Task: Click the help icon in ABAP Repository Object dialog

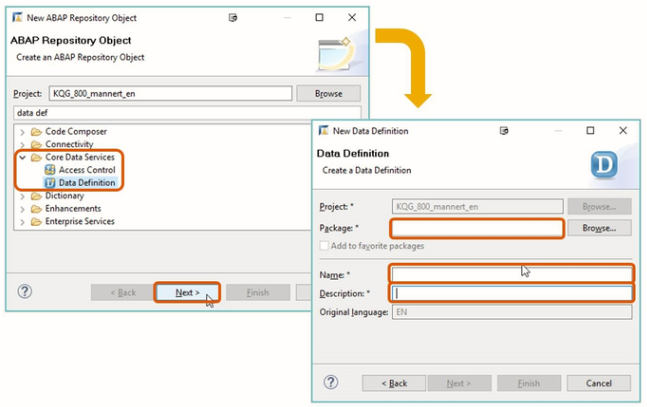Action: pyautogui.click(x=25, y=292)
